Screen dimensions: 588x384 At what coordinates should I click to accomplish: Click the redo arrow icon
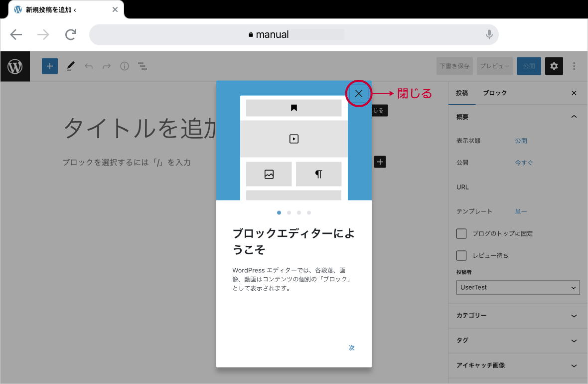(x=107, y=66)
